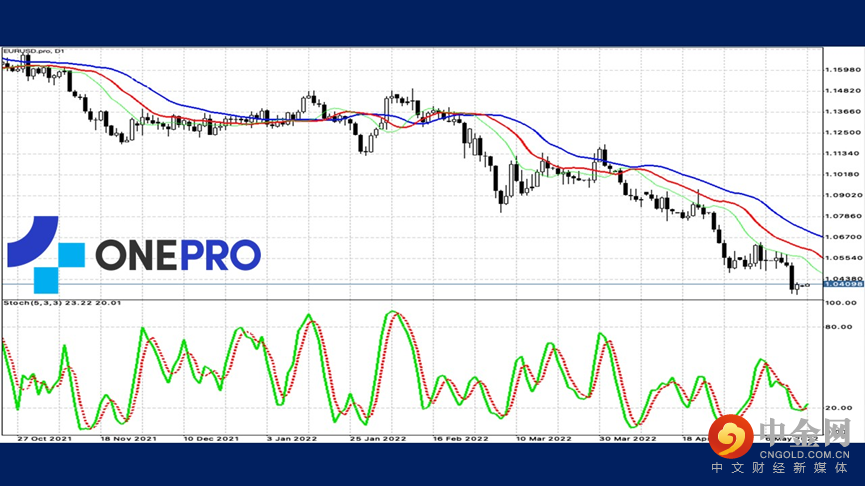Select the 10 Mar 2022 date marker
Viewport: 865px width, 486px height.
point(545,437)
